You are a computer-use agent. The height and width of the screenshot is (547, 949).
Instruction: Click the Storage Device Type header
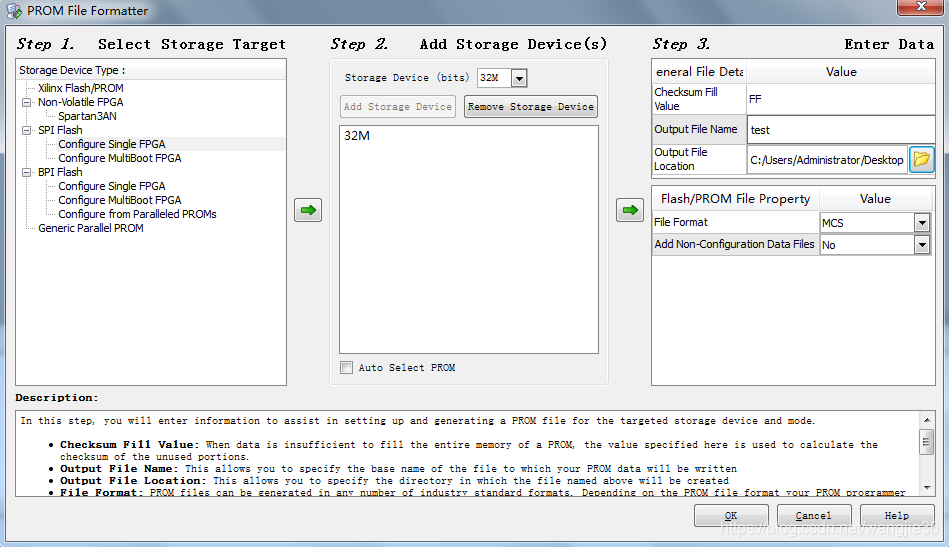151,70
